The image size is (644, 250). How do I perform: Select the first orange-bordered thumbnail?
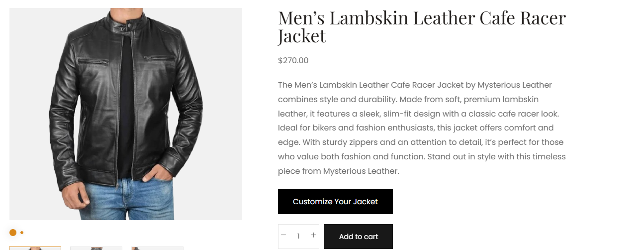[35, 248]
